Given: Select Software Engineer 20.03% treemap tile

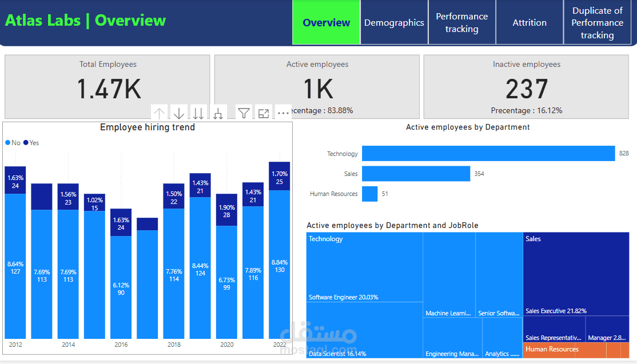Looking at the screenshot, I should [364, 267].
